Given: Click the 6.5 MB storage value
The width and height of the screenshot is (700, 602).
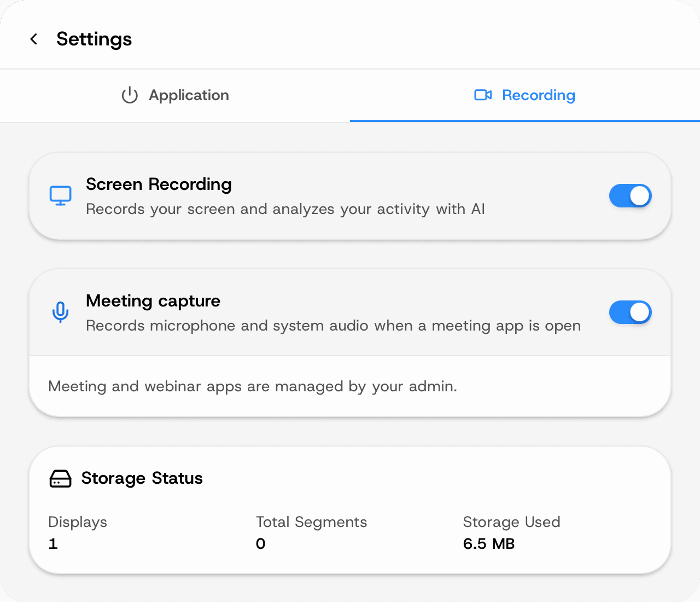Looking at the screenshot, I should point(489,544).
